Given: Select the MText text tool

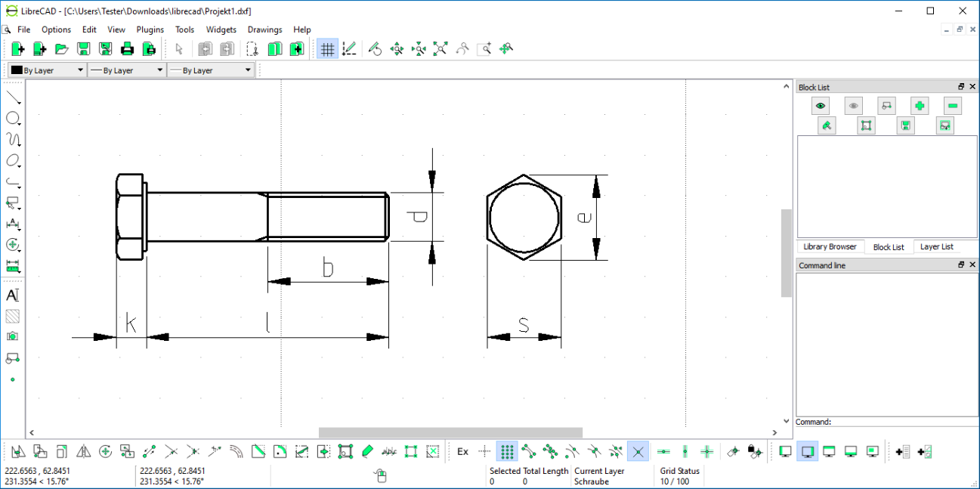Looking at the screenshot, I should pyautogui.click(x=13, y=295).
